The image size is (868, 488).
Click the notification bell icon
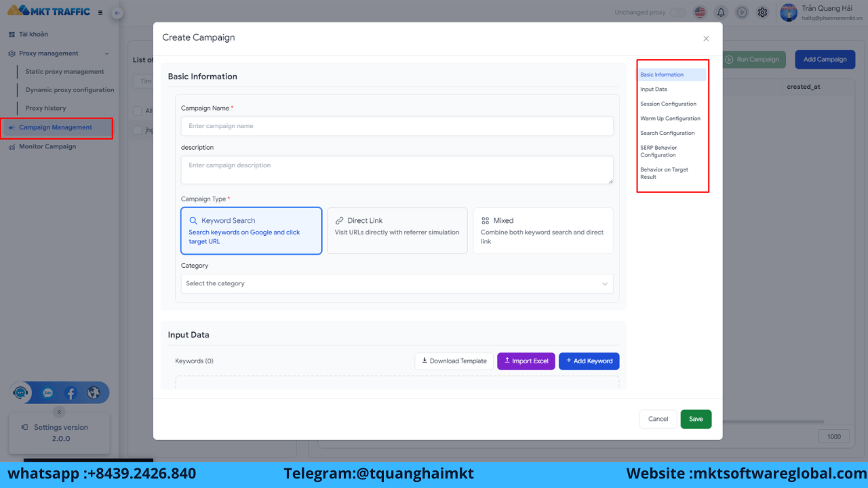(721, 12)
